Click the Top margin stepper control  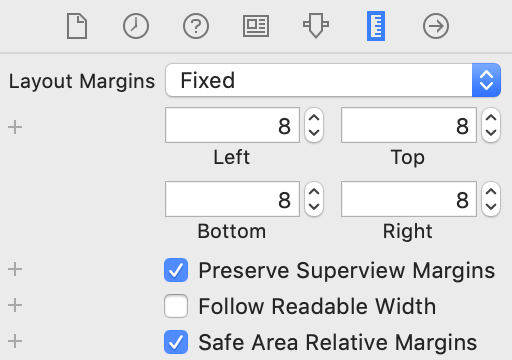click(491, 125)
